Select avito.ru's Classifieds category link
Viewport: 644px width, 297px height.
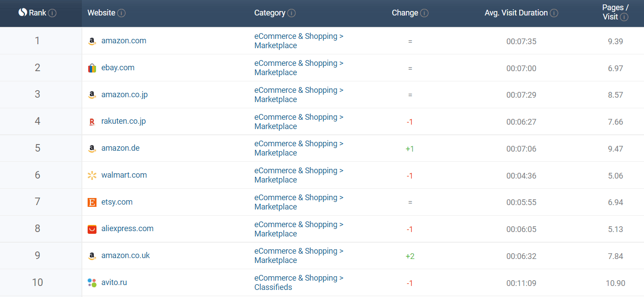tap(273, 287)
